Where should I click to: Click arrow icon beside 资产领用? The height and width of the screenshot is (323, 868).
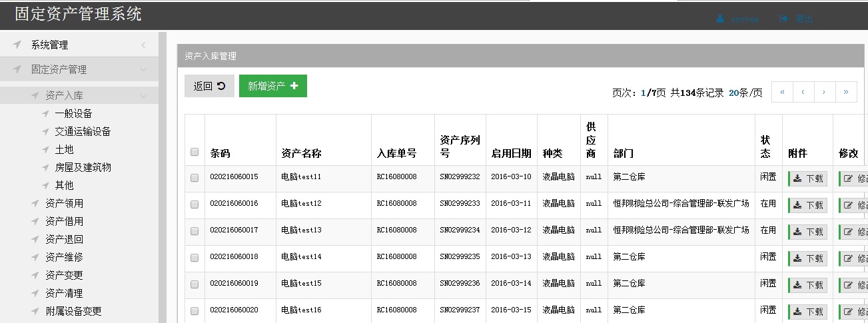(35, 203)
